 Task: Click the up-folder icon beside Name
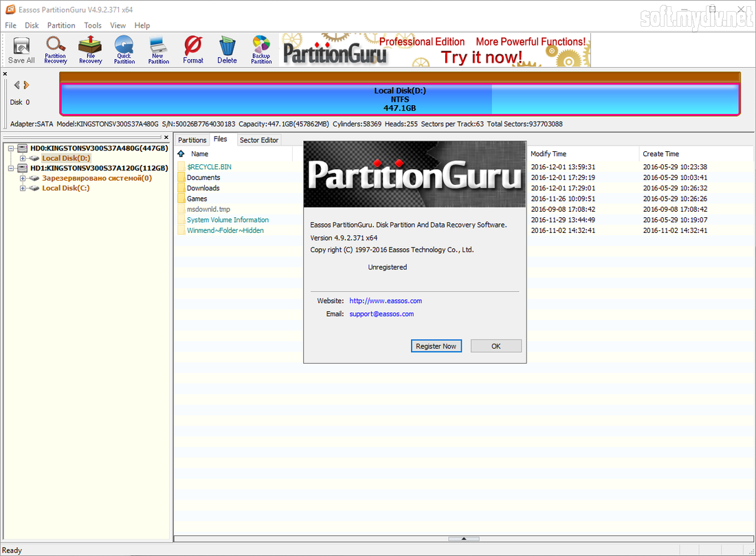point(181,154)
